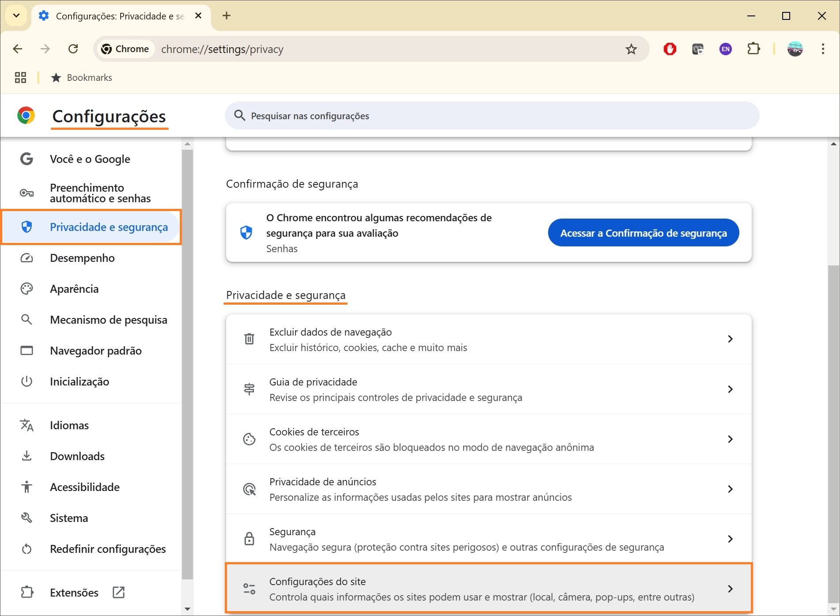This screenshot has width=840, height=616.
Task: Open Mecanismo de pesquisa settings
Action: (x=91, y=320)
